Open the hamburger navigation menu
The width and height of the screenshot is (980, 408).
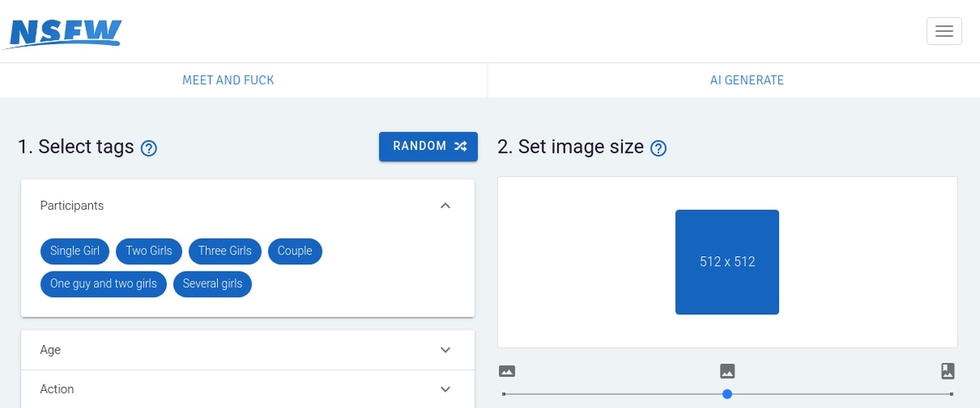(944, 31)
